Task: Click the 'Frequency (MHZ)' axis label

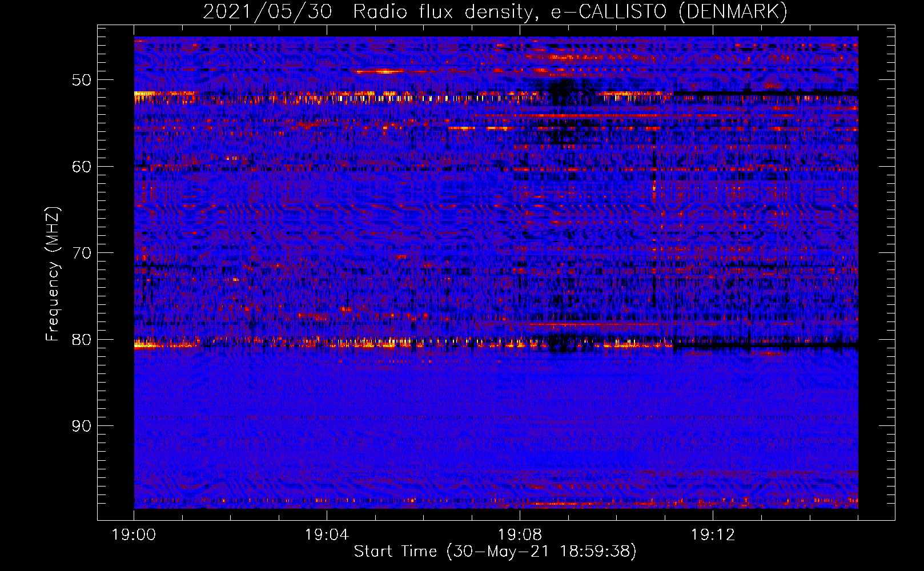Action: pos(53,274)
